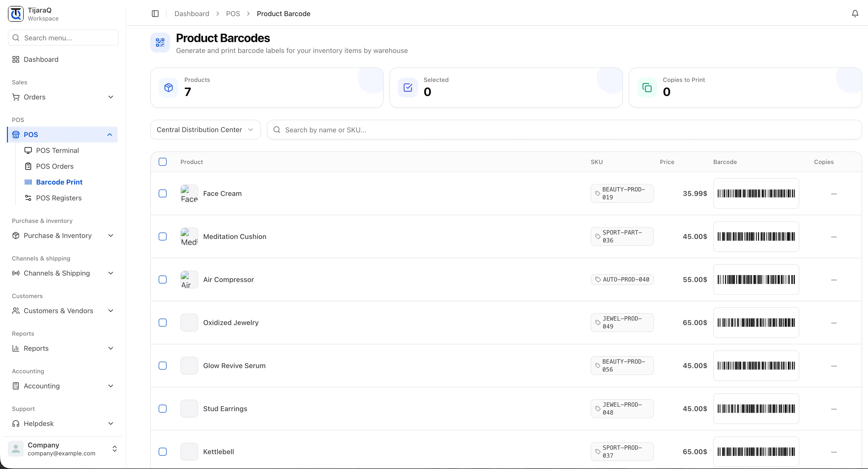This screenshot has width=868, height=469.
Task: Click the TijaraQ workspace logo
Action: [16, 14]
